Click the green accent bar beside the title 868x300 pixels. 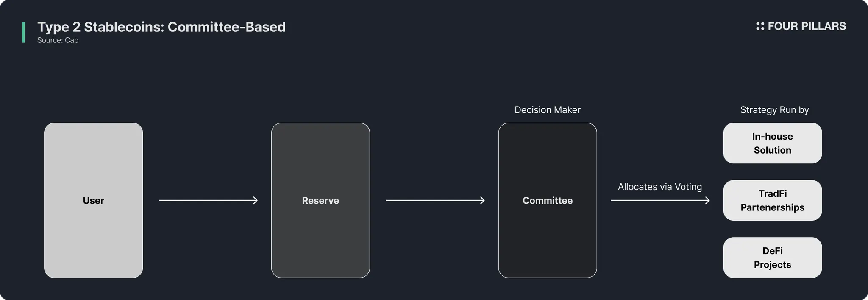24,32
